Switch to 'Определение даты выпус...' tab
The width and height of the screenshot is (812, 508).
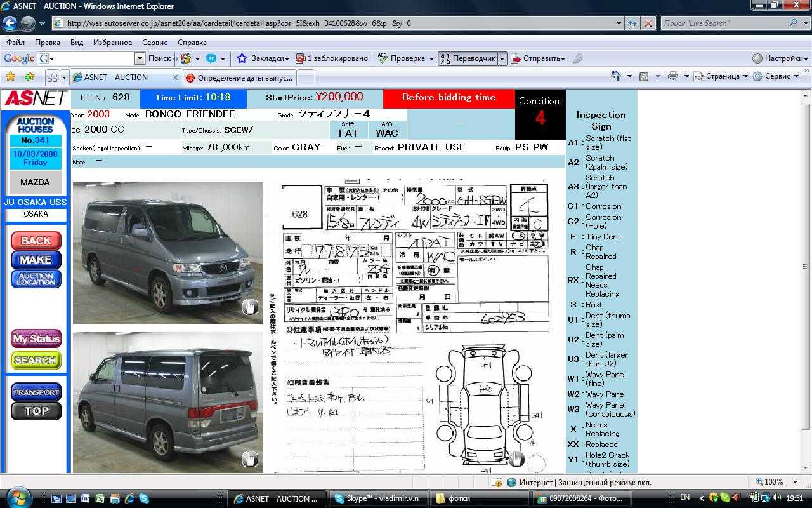click(x=239, y=77)
